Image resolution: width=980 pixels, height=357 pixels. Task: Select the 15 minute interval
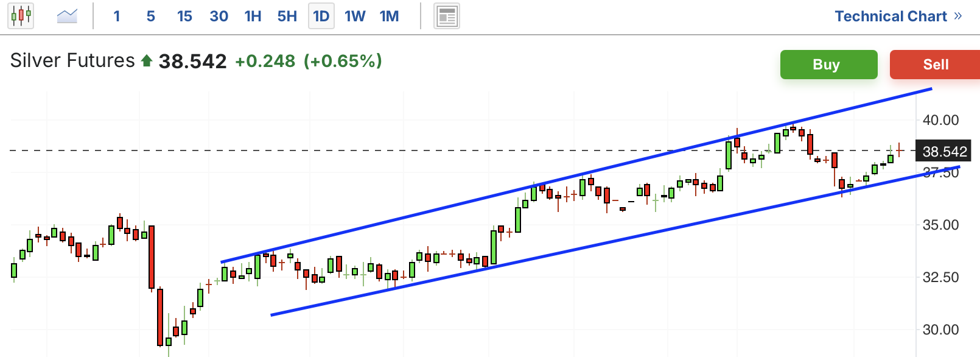tap(184, 16)
